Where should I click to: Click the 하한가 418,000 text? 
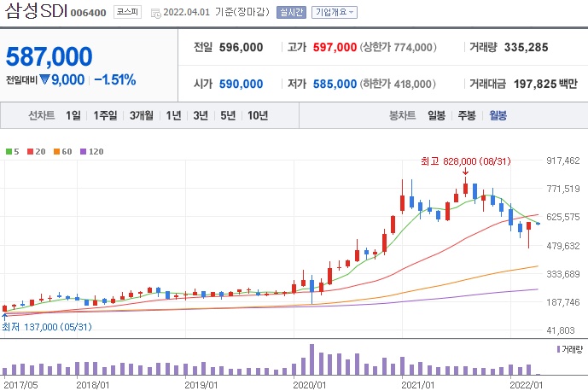click(x=398, y=84)
